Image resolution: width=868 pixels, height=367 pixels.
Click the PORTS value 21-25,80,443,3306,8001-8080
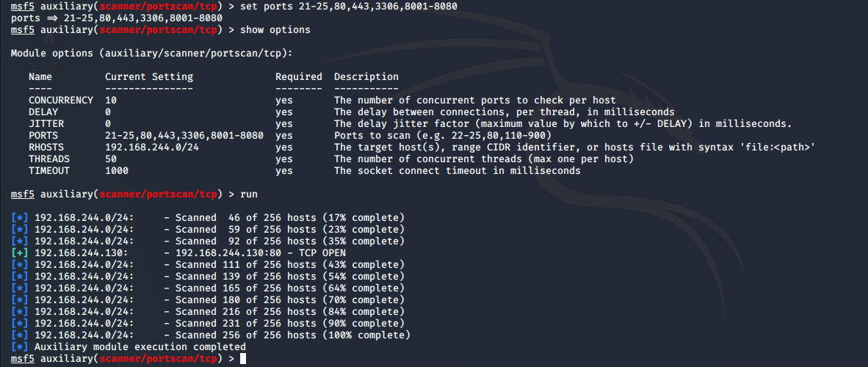point(184,136)
